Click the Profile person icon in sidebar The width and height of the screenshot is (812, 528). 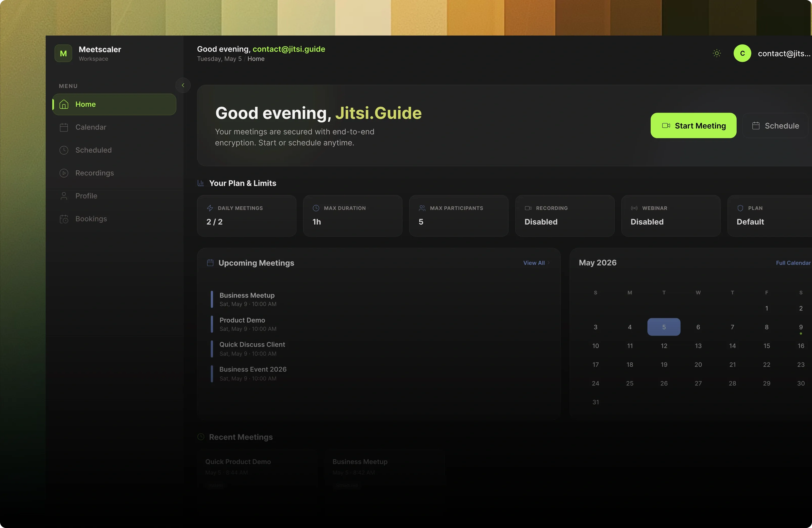(64, 196)
